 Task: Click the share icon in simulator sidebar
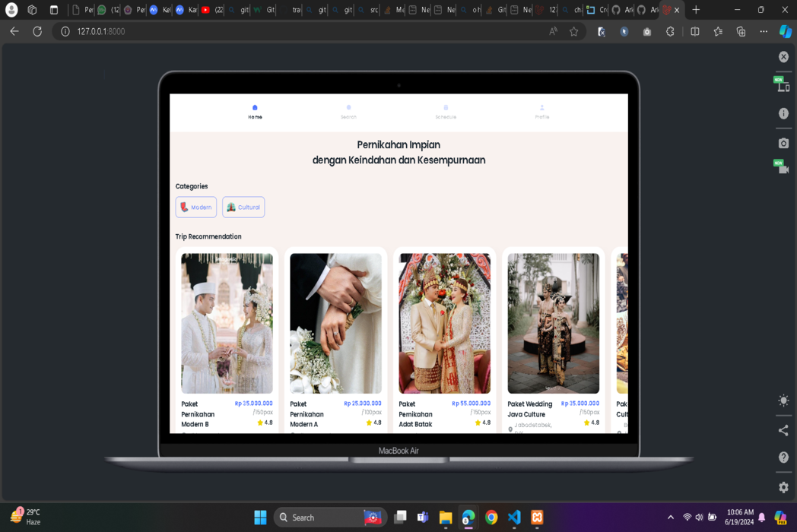click(783, 430)
